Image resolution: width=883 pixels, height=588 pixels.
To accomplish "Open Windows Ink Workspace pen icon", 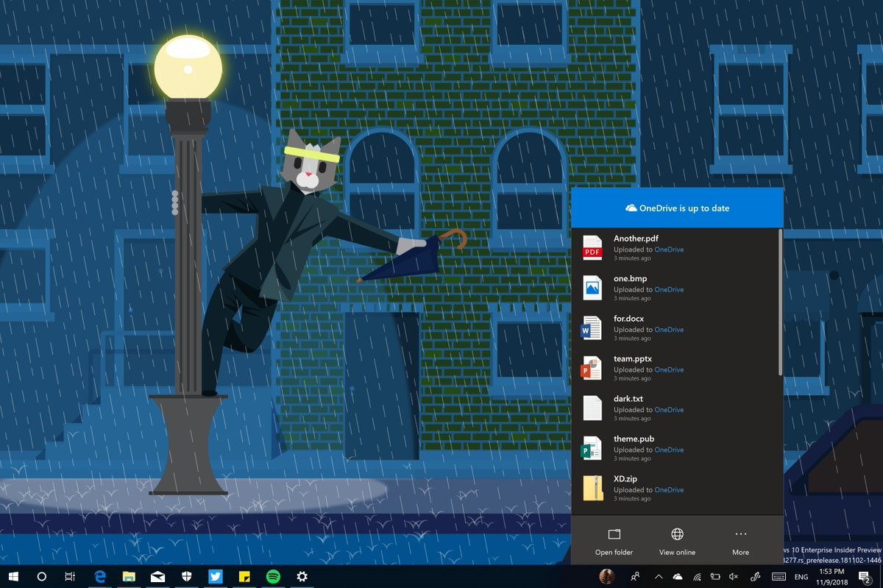I will pos(755,576).
